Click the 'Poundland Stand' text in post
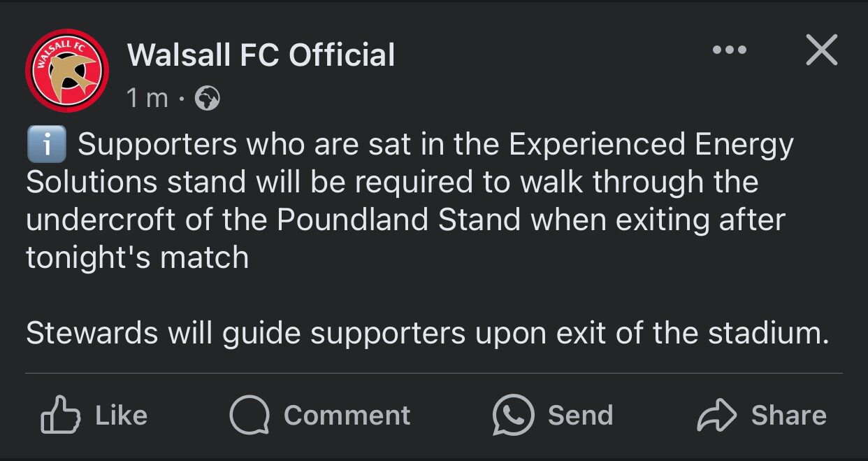Viewport: 868px width, 461px height. point(399,220)
